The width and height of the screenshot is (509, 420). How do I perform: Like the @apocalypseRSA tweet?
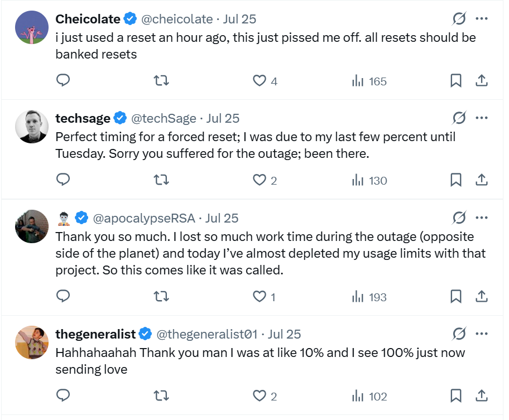[264, 296]
